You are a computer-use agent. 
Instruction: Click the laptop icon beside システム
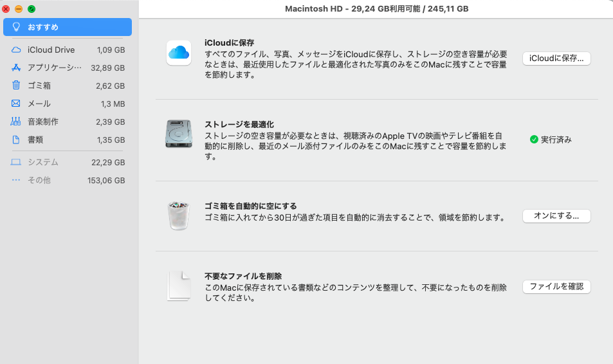16,162
